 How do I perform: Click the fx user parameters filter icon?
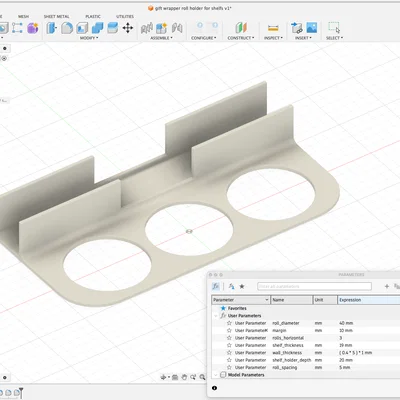coord(216,286)
